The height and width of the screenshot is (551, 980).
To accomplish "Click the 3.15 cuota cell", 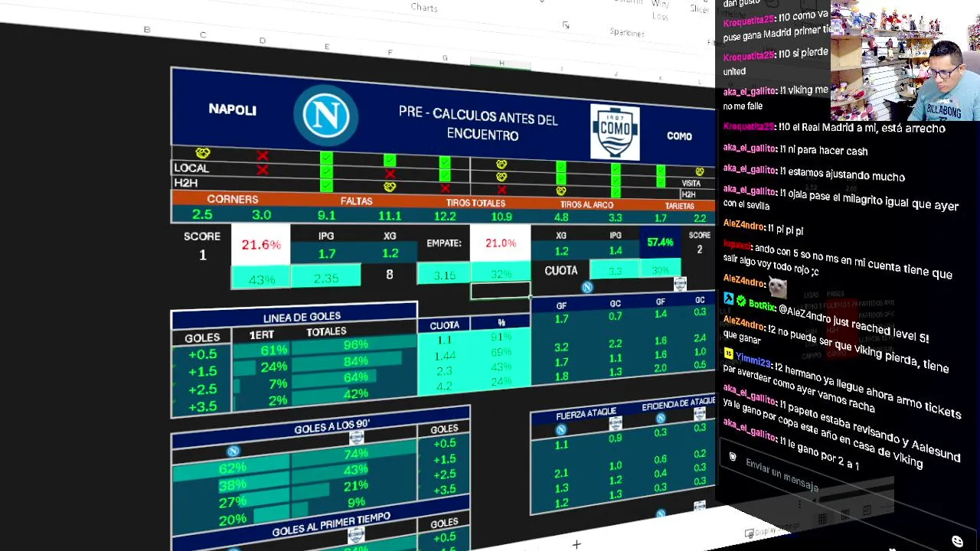I will click(445, 275).
